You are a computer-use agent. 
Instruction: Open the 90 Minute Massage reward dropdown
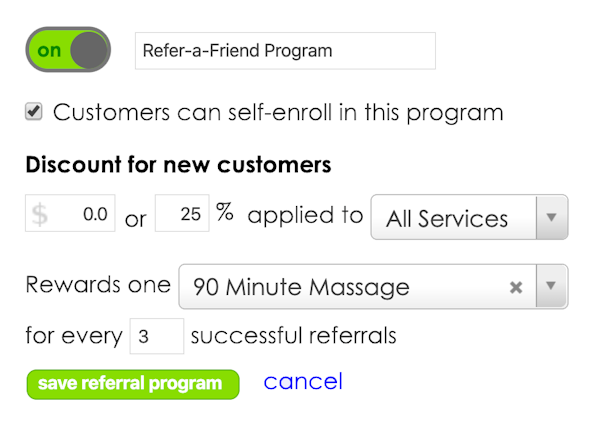(340, 287)
